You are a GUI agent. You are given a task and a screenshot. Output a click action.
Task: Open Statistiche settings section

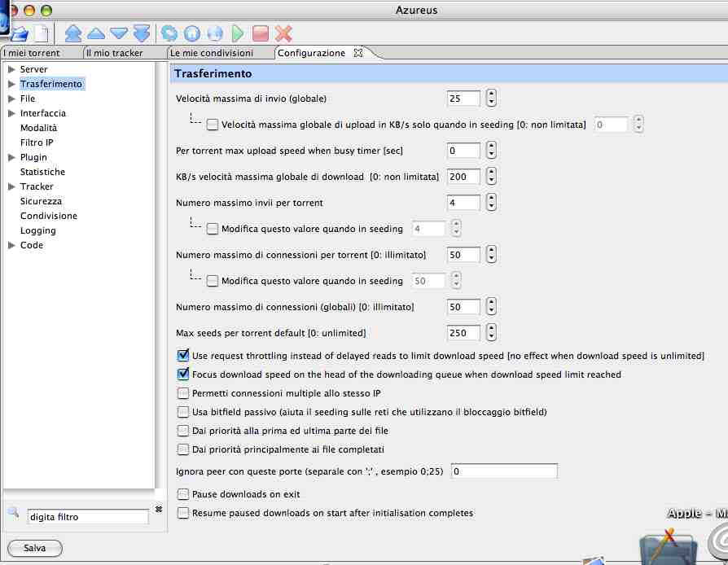click(x=42, y=172)
